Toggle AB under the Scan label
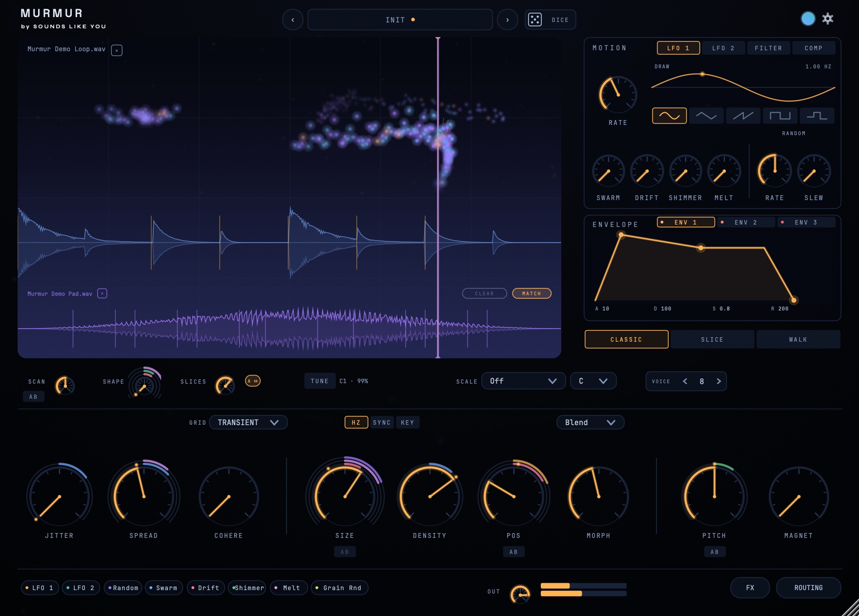859x616 pixels. tap(33, 396)
